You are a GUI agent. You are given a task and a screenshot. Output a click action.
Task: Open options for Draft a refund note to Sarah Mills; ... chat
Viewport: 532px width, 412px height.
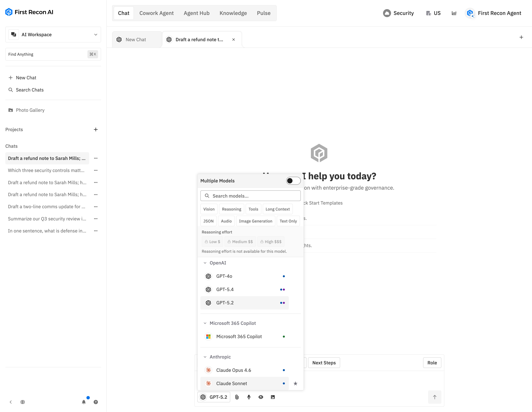pos(96,158)
